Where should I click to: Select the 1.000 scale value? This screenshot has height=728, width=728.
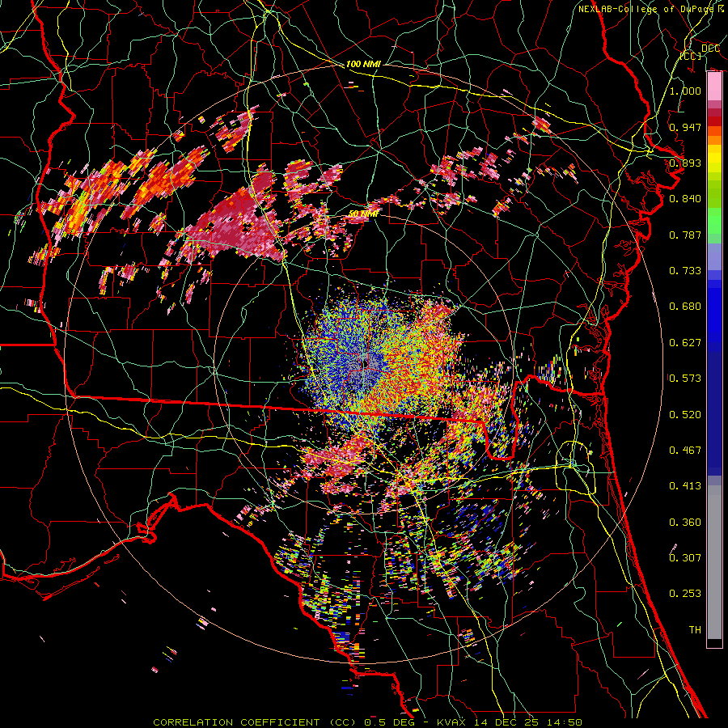[685, 91]
